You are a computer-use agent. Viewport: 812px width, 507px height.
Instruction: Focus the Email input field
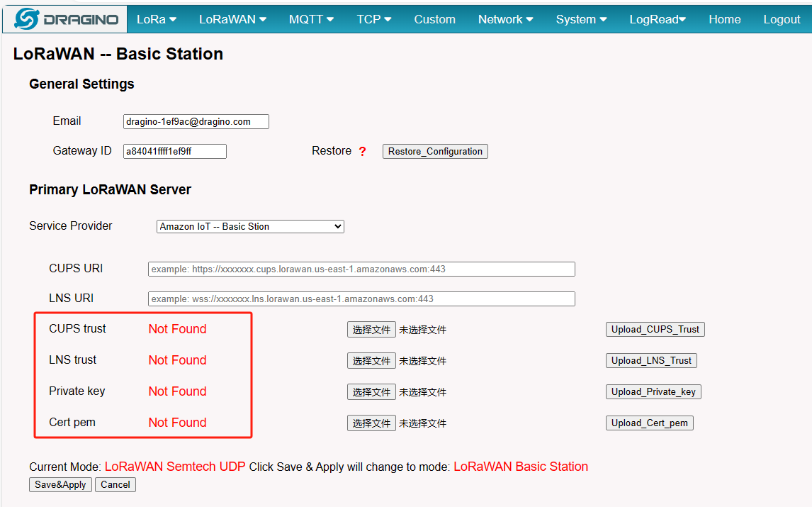point(196,121)
